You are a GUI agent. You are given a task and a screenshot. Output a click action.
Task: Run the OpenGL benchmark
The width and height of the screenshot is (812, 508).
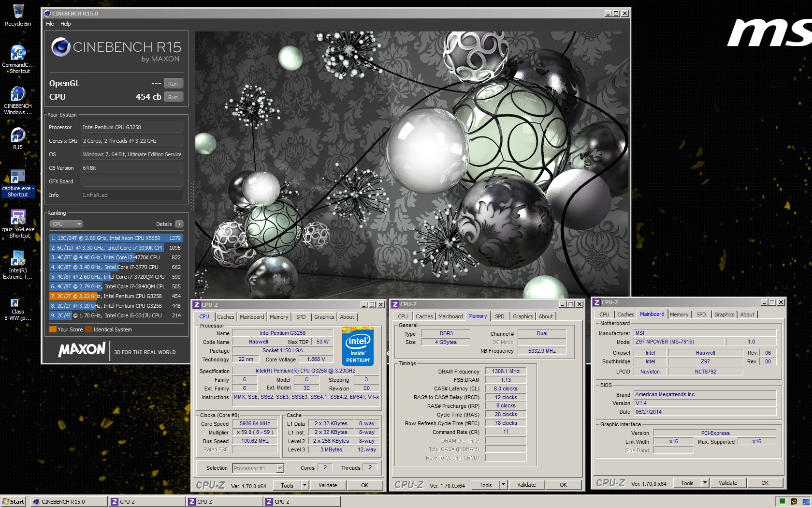[x=173, y=84]
